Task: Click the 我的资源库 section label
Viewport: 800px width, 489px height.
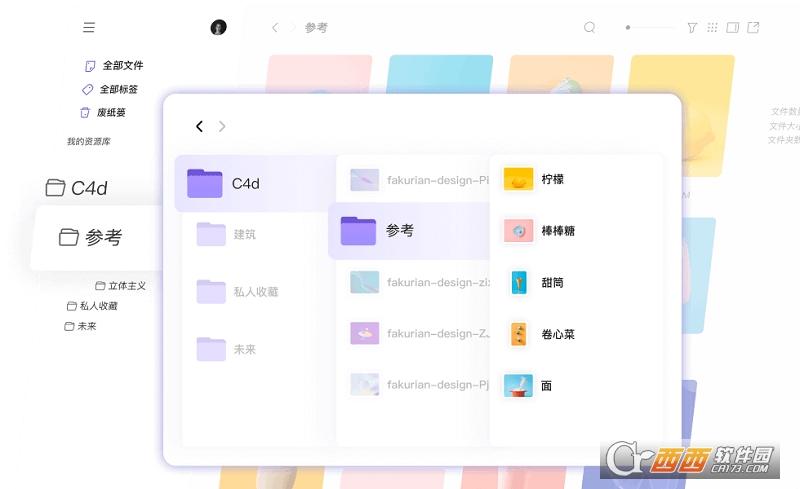Action: coord(89,141)
